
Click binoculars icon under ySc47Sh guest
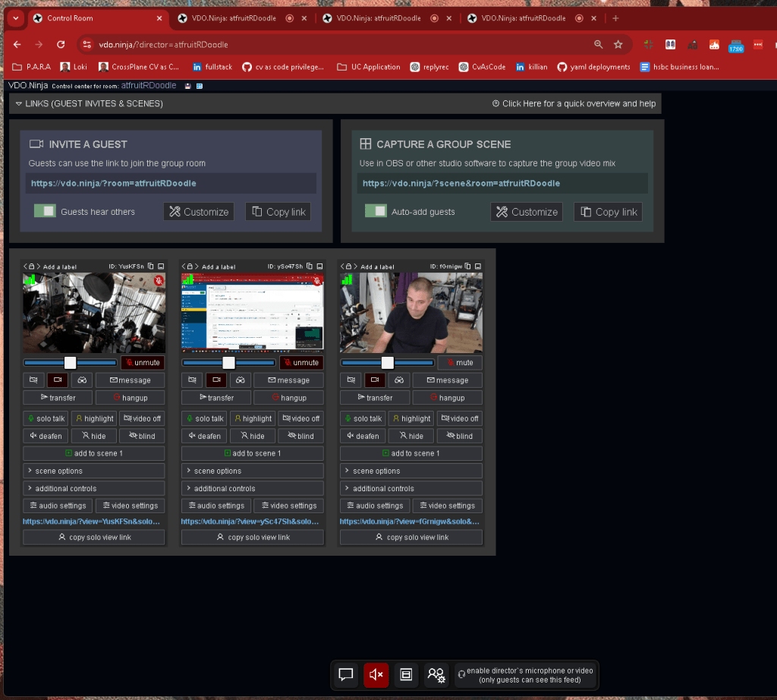tap(241, 380)
